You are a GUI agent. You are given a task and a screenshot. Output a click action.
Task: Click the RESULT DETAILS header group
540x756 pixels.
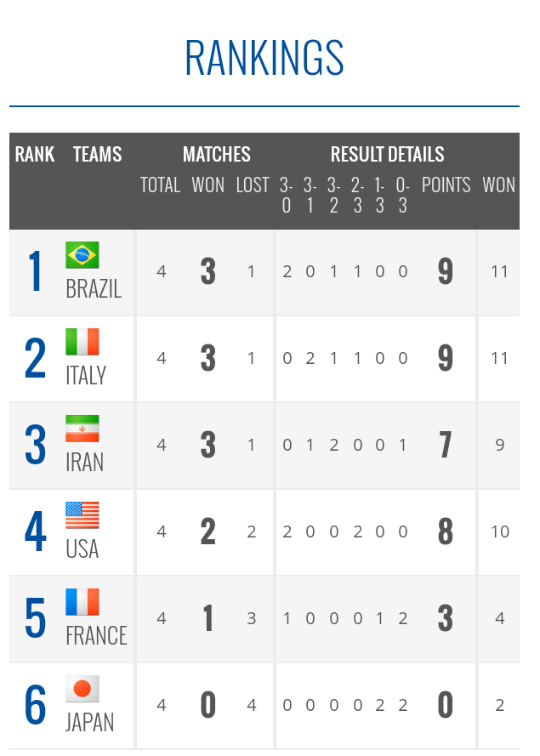pyautogui.click(x=388, y=155)
